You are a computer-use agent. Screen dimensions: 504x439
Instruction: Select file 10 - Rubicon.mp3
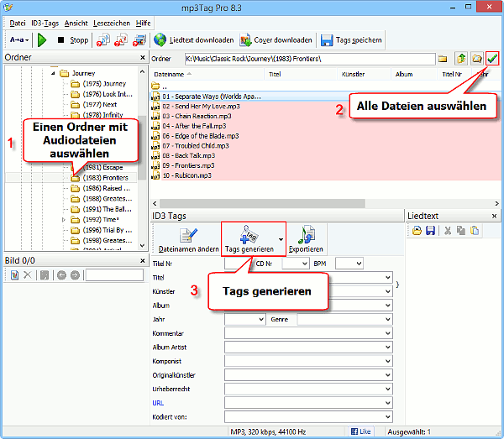pyautogui.click(x=186, y=175)
